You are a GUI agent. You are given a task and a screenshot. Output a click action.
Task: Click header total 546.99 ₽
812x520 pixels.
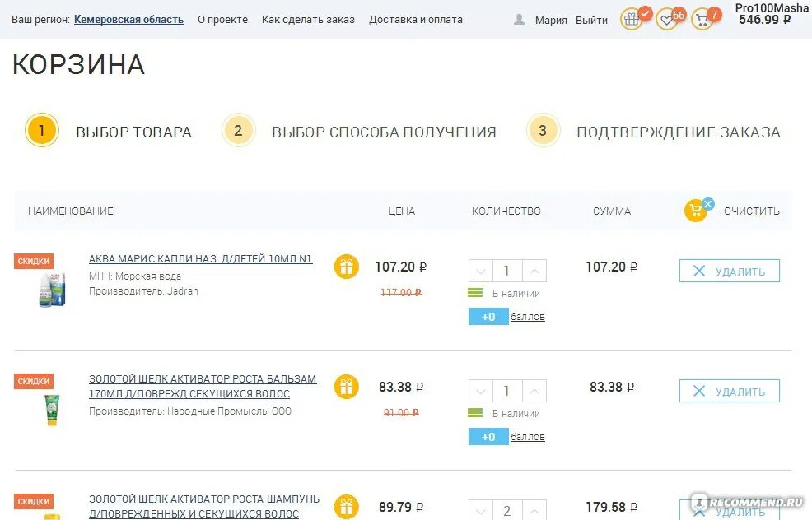coord(765,20)
